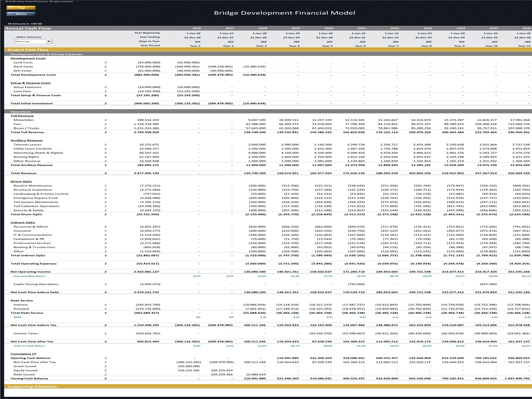Viewport: 532px width, 399px height.
Task: Select the DSCR row label
Action: (x=17, y=317)
